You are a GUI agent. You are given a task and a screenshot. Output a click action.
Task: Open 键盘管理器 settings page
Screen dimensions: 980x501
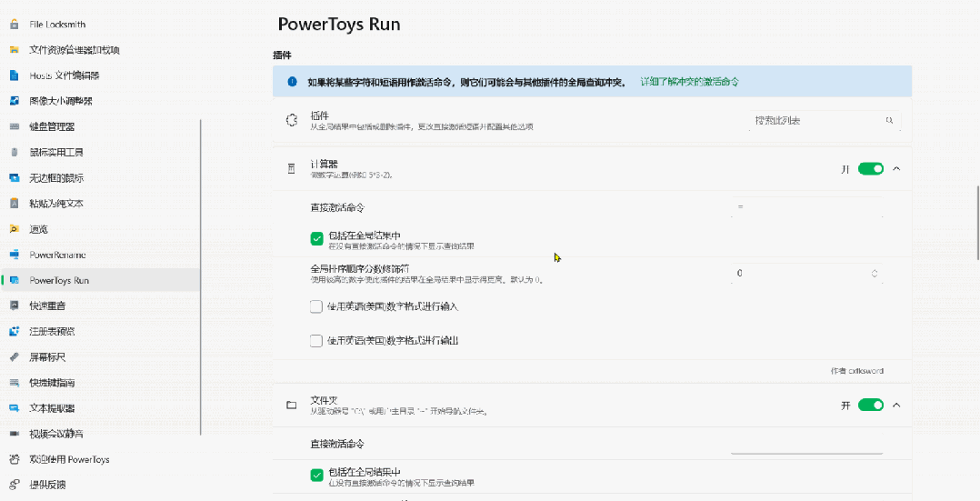100,127
